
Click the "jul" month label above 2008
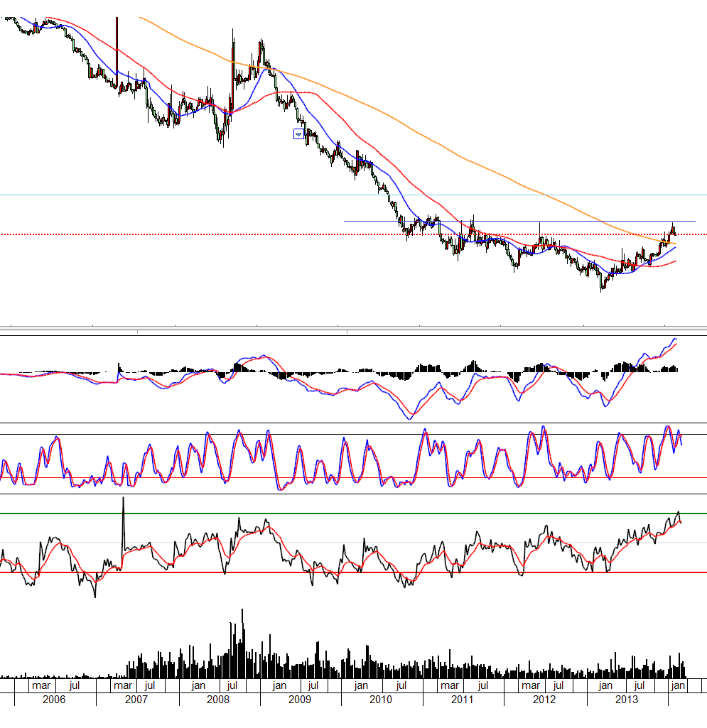[x=232, y=685]
